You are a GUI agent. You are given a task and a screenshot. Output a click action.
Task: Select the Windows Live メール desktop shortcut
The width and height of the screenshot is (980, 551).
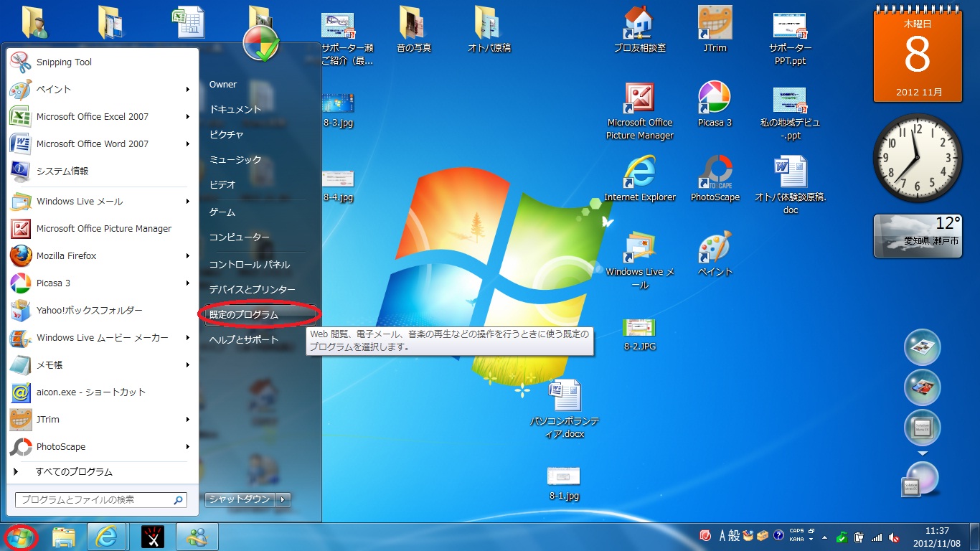pyautogui.click(x=640, y=260)
